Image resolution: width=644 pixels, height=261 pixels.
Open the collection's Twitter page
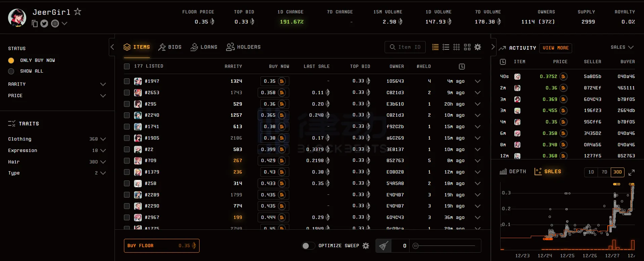click(44, 24)
